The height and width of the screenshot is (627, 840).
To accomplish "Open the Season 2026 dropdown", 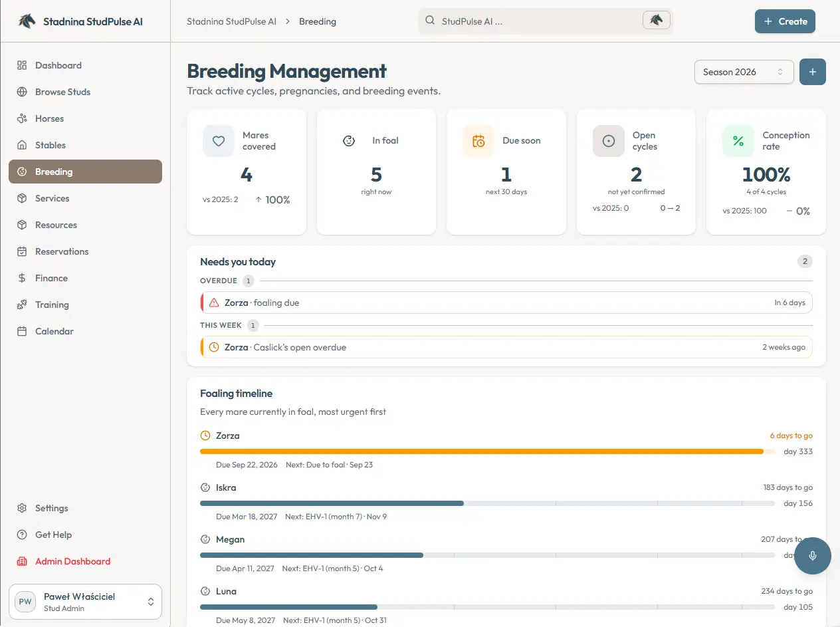I will point(744,72).
